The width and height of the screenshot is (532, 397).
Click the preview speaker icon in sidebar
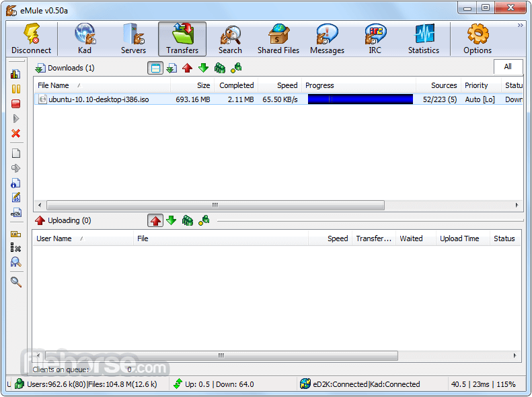point(15,168)
